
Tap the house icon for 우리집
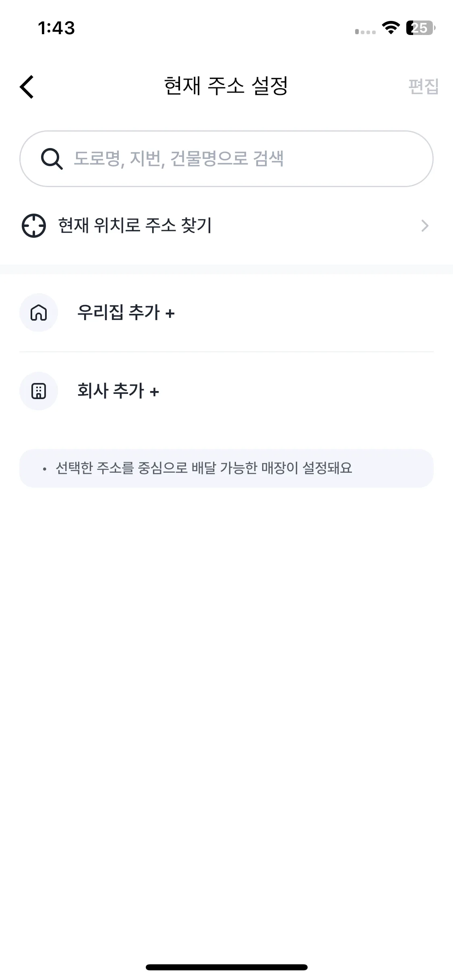pos(39,313)
